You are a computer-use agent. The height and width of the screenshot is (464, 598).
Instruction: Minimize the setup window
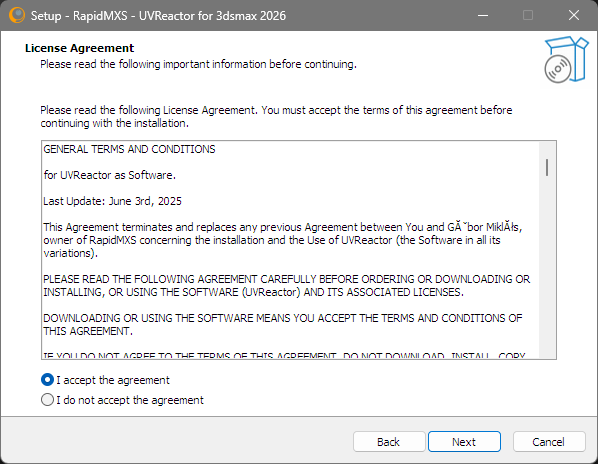483,15
